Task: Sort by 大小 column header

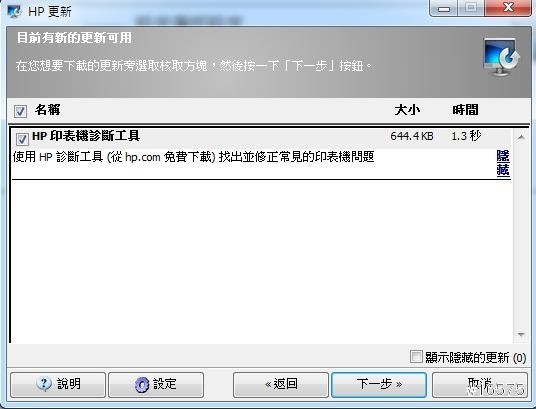Action: pos(407,110)
